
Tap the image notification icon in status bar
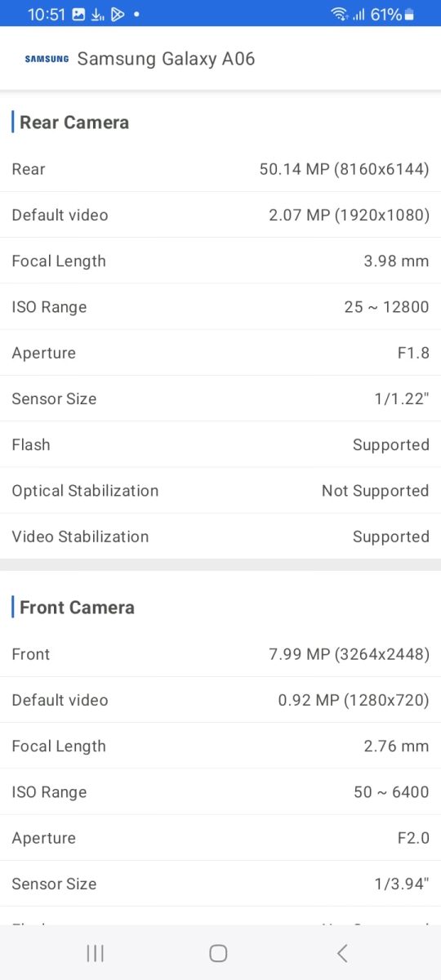(x=78, y=14)
